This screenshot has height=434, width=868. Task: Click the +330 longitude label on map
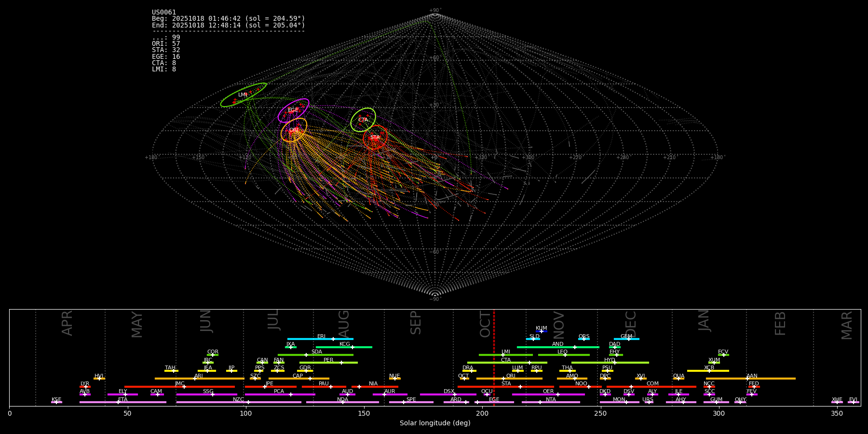(x=481, y=158)
